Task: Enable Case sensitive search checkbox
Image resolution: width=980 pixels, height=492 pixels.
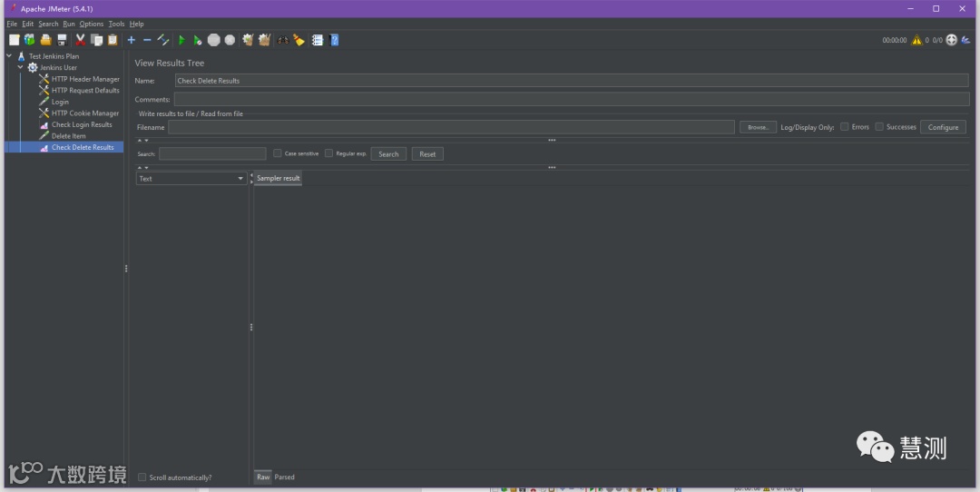Action: coord(278,153)
